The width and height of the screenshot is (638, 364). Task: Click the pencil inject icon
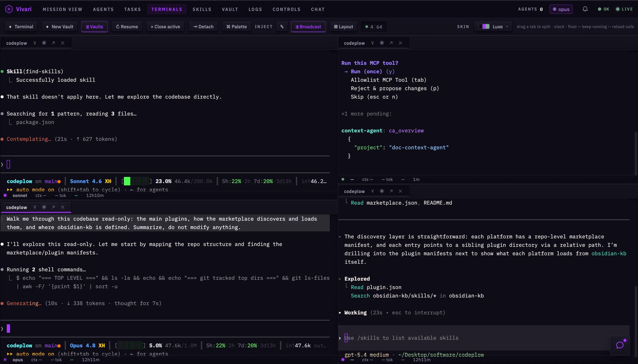pos(282,27)
